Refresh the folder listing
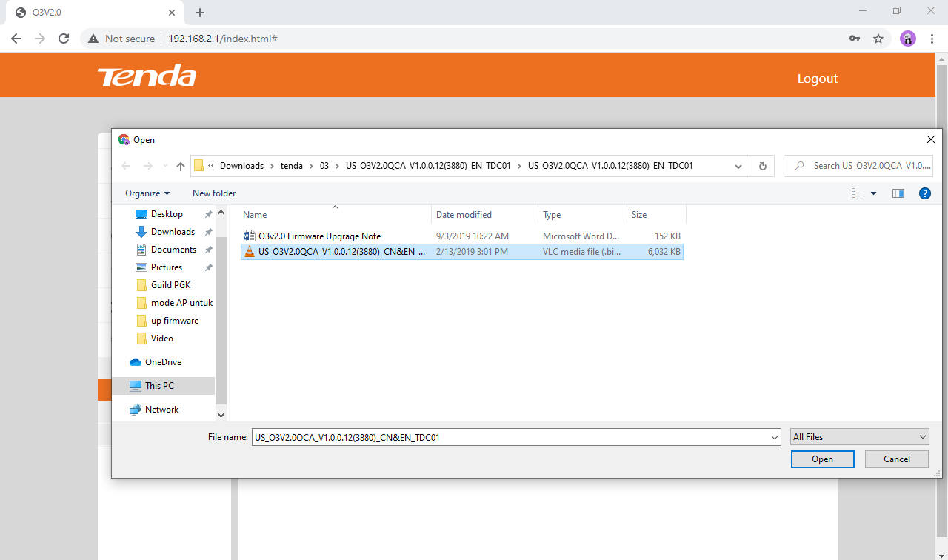This screenshot has height=560, width=948. click(x=762, y=166)
